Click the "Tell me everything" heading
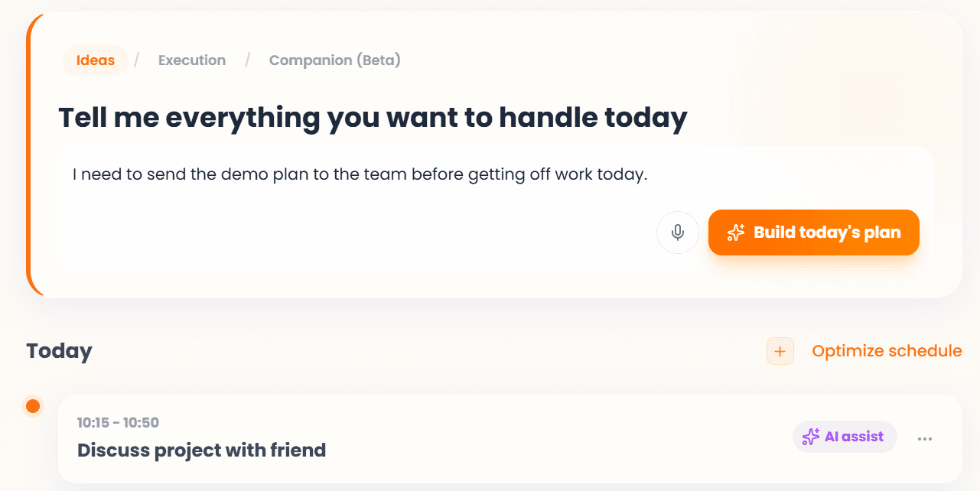Viewport: 980px width, 491px height. 373,119
